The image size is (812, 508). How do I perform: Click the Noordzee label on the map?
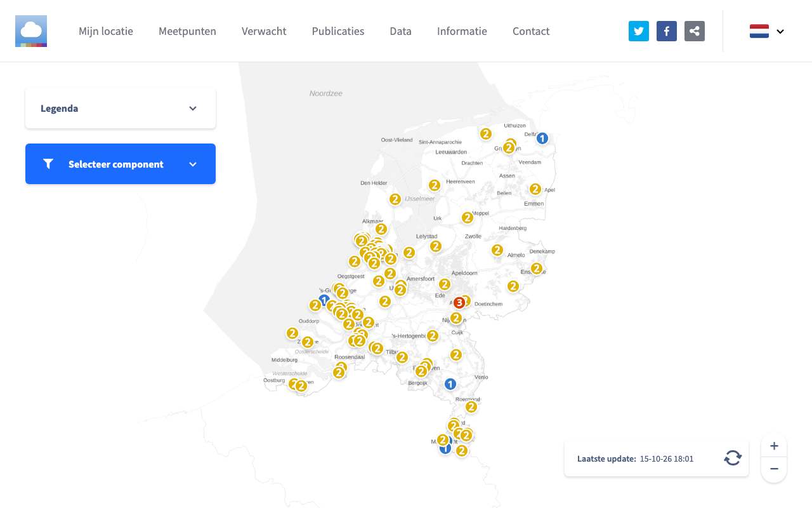pos(326,93)
